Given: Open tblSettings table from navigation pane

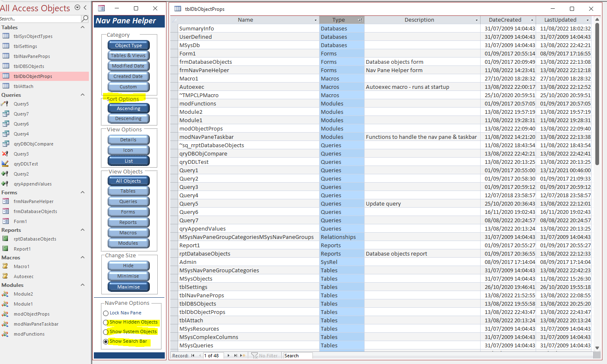Looking at the screenshot, I should (x=25, y=46).
